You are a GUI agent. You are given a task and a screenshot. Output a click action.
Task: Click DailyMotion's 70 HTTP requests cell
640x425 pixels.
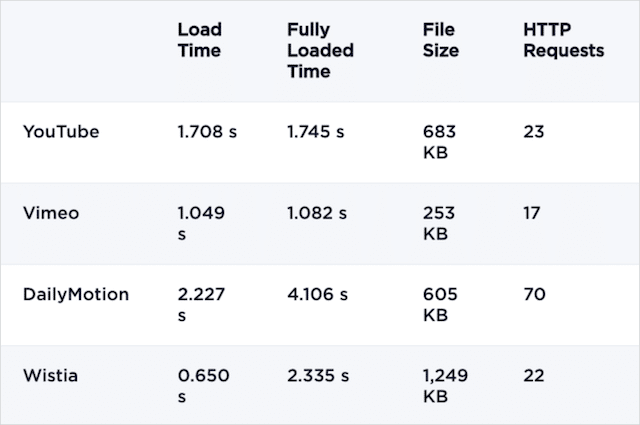tap(534, 294)
